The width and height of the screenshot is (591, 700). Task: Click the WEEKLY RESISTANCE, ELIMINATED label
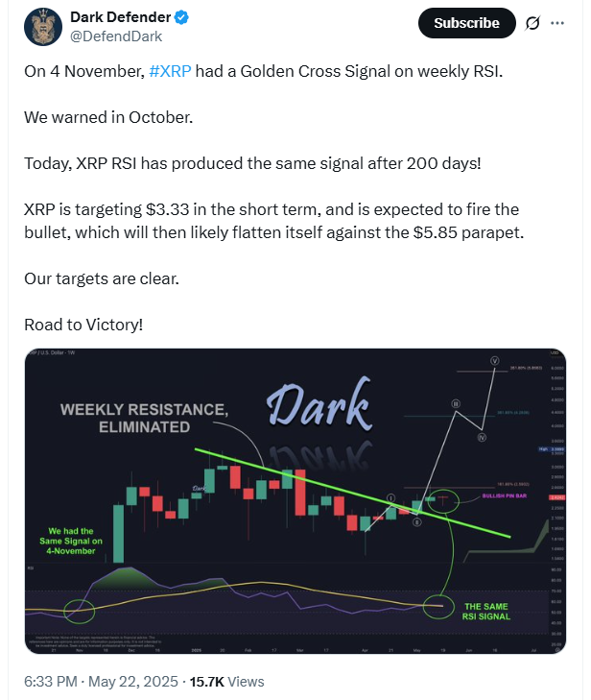[x=144, y=419]
